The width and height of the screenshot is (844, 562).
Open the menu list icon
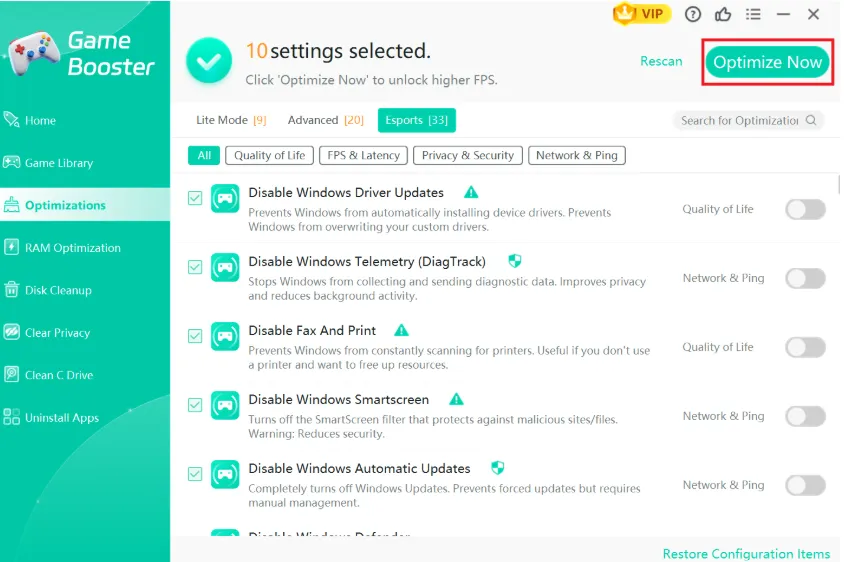click(753, 14)
